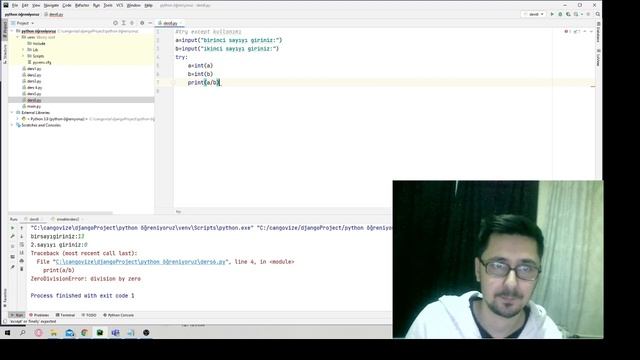This screenshot has width=640, height=360.
Task: Click the 'ZeroDivisionError: division by zero' console line
Action: coord(86,279)
